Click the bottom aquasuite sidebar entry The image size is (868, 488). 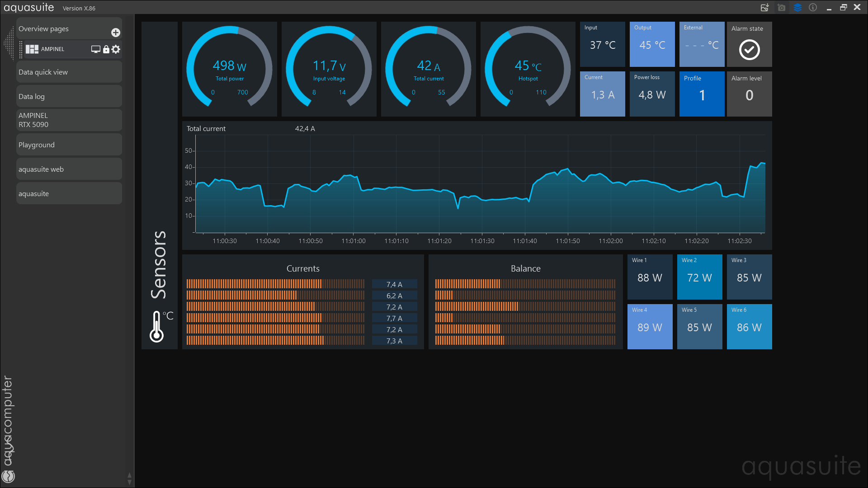pos(69,194)
